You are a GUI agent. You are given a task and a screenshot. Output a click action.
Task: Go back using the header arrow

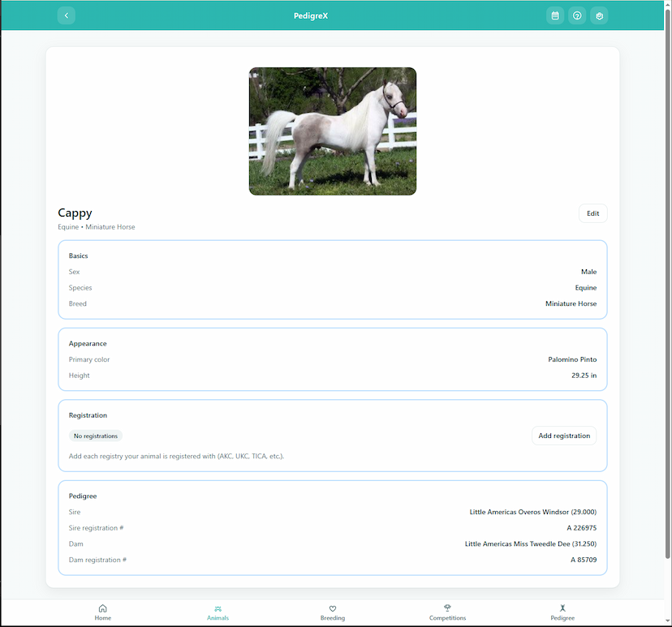67,15
